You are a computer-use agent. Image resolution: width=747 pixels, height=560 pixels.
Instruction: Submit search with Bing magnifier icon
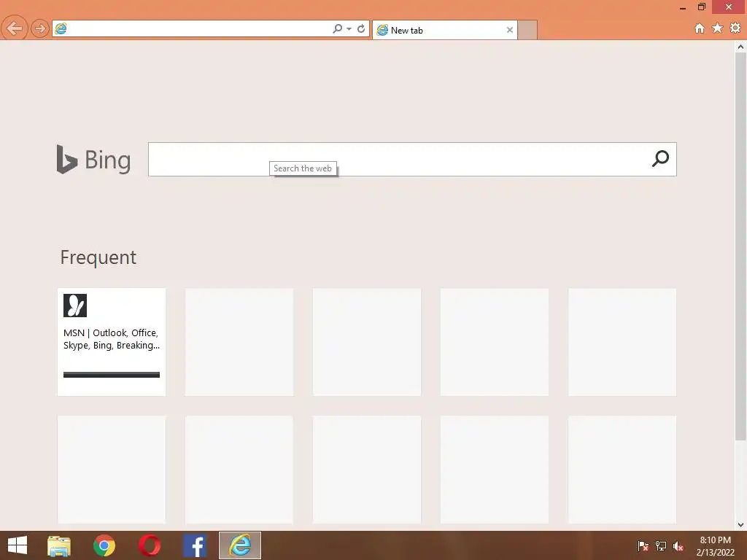[x=660, y=158]
